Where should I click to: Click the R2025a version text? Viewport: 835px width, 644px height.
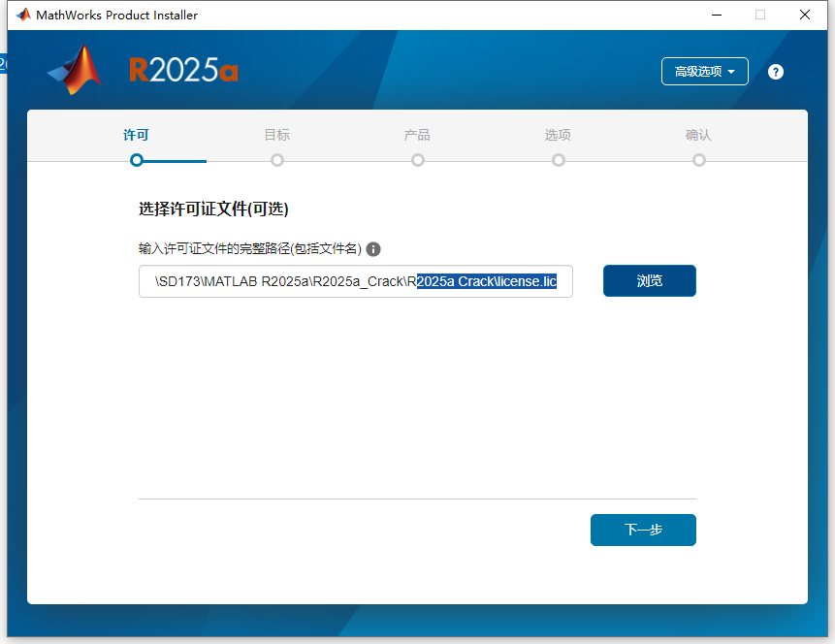click(x=183, y=70)
